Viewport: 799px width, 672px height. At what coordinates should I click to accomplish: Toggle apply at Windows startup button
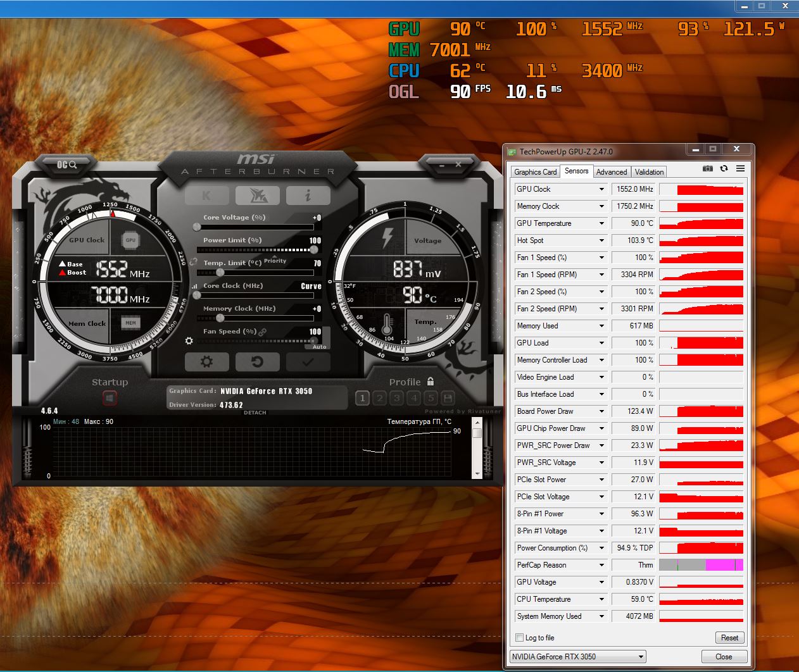[x=110, y=399]
